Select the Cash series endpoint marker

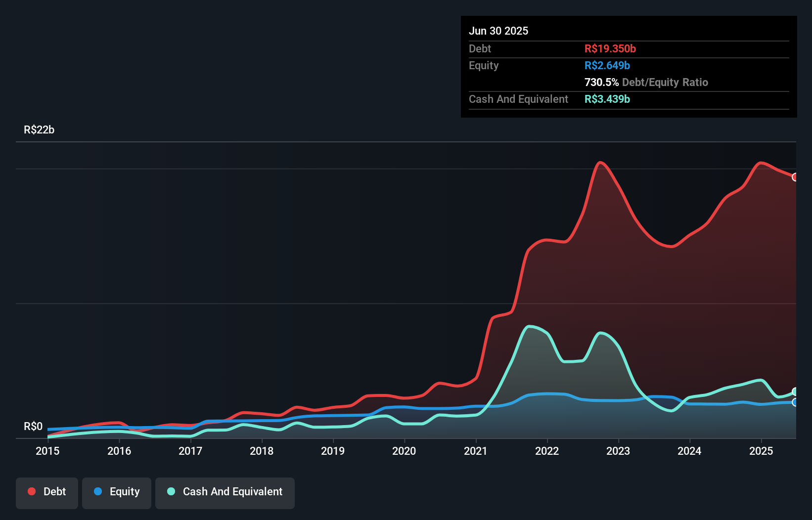pos(795,391)
